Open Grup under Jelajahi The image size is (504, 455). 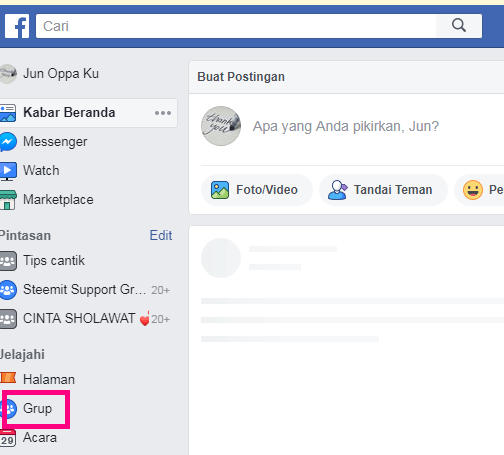click(x=37, y=409)
